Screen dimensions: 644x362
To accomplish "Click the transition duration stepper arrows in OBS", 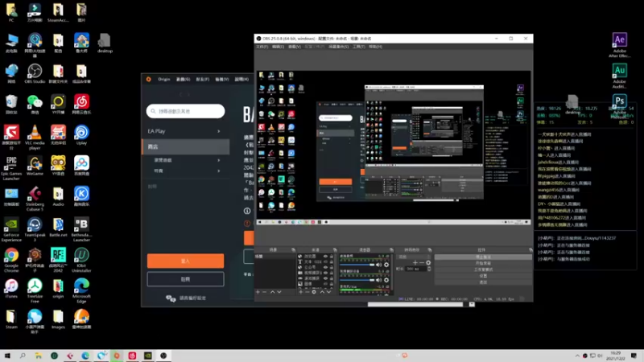I will [429, 269].
